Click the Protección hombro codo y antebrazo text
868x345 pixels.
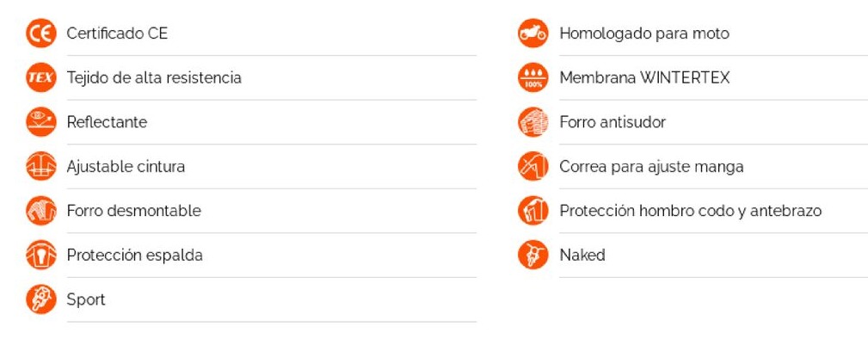pos(690,211)
